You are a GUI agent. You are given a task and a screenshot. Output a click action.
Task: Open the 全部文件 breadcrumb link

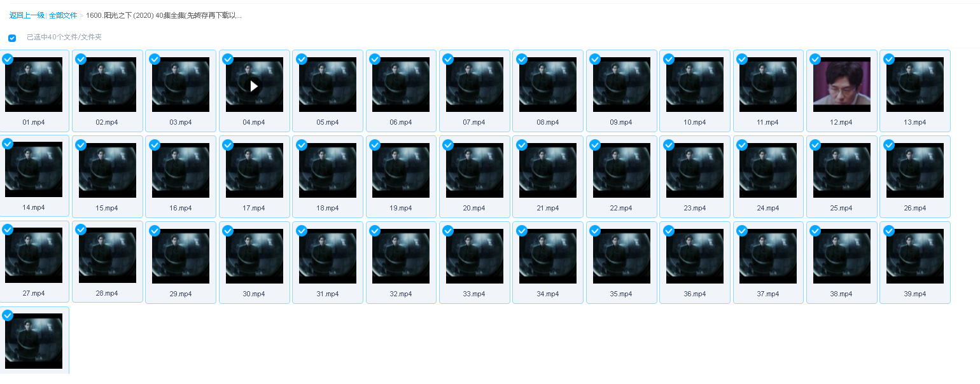click(x=63, y=15)
